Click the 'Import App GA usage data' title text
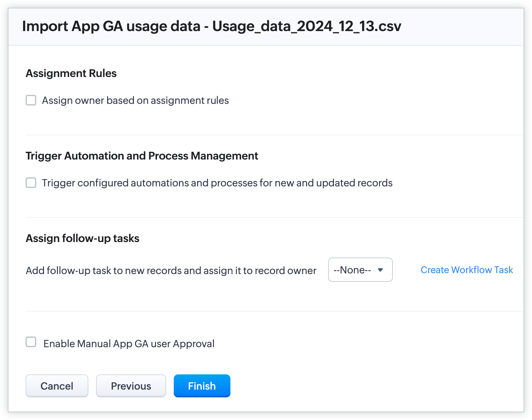Viewport: 532px width, 420px height. (111, 26)
